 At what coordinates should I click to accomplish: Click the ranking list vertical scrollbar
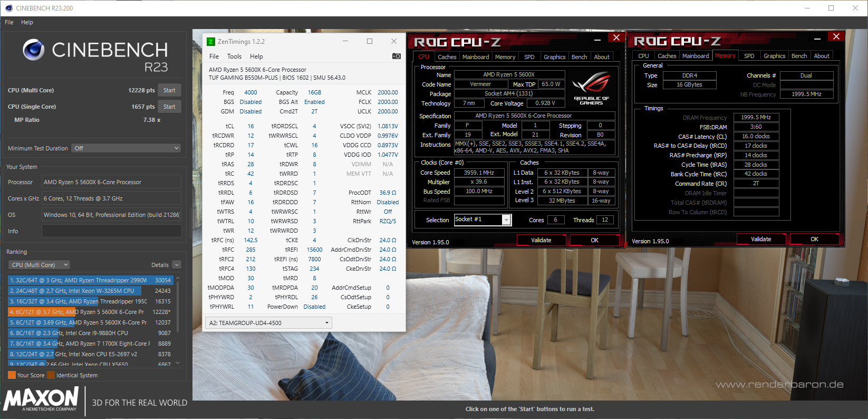178,306
